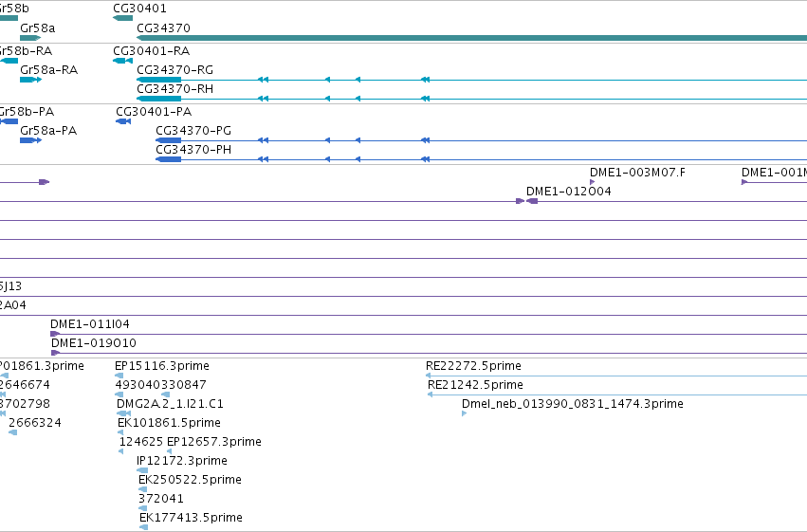The width and height of the screenshot is (807, 532).
Task: Click the DME1-003M07.F marker arrow
Action: pyautogui.click(x=593, y=182)
